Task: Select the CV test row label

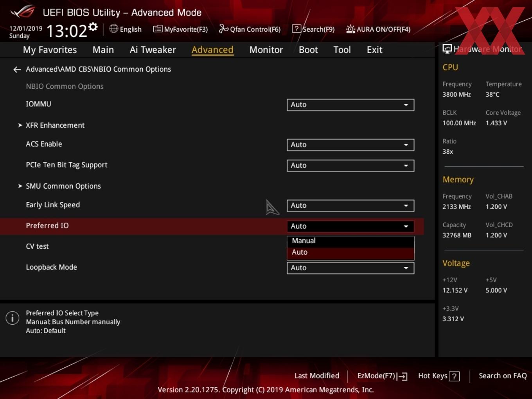Action: pyautogui.click(x=37, y=246)
